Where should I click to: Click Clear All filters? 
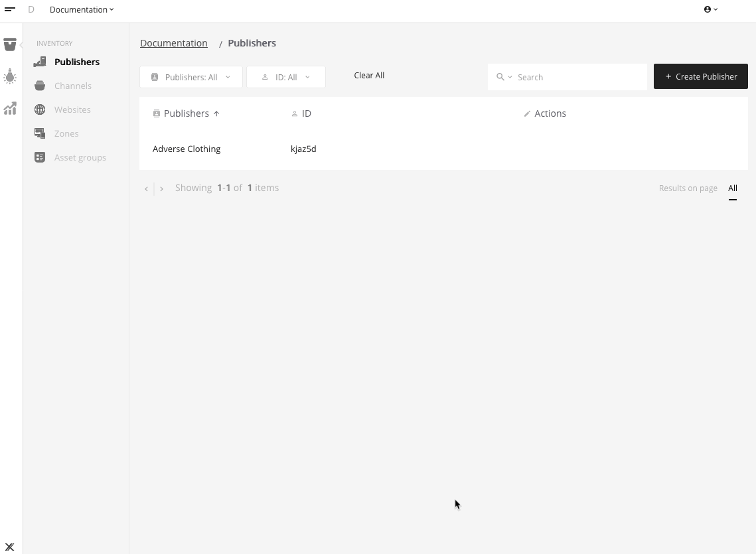point(369,75)
